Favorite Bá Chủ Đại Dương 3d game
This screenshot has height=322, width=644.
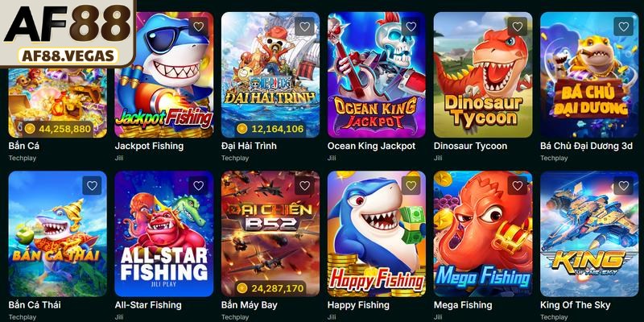point(623,27)
